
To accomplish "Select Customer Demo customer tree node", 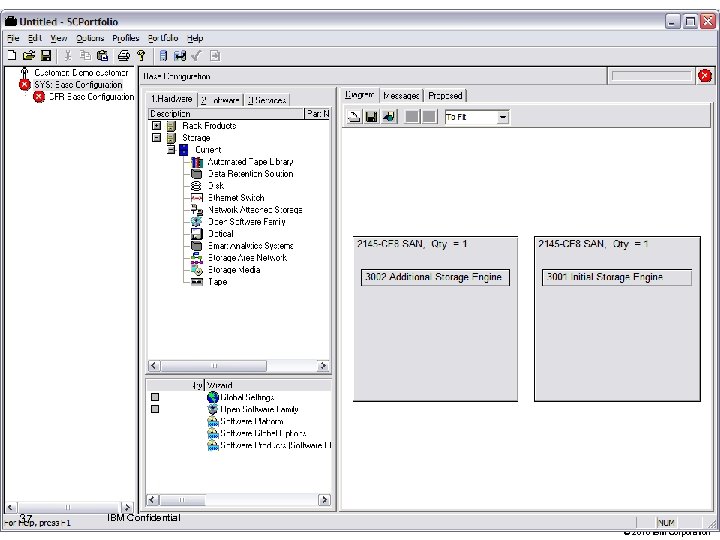I will click(81, 73).
